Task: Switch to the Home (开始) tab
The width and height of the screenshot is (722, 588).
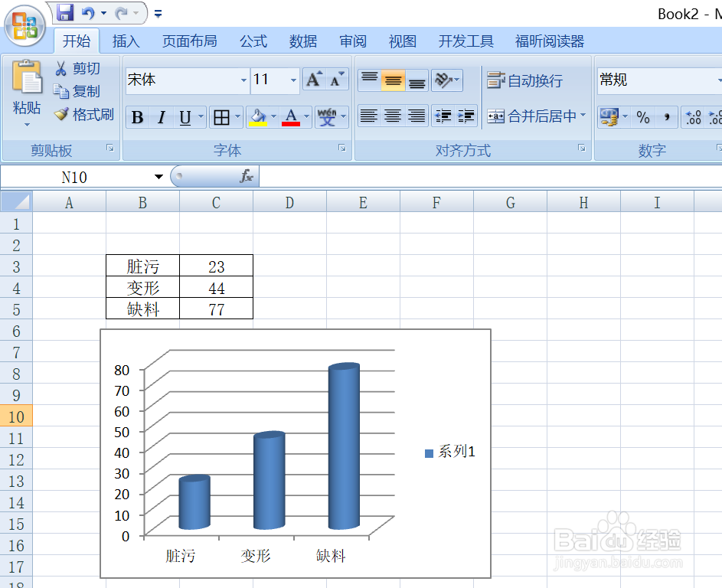Action: pos(77,41)
